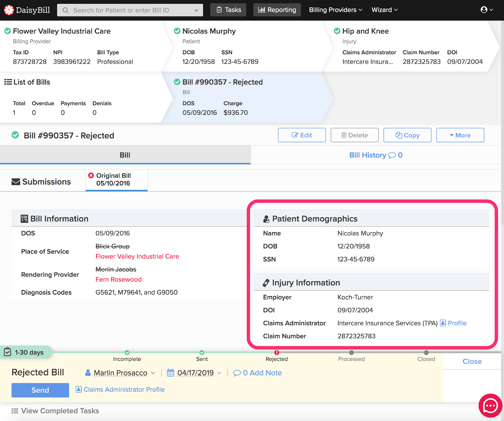Click the Bill Information table icon
Viewport: 504px width, 421px height.
pos(24,219)
